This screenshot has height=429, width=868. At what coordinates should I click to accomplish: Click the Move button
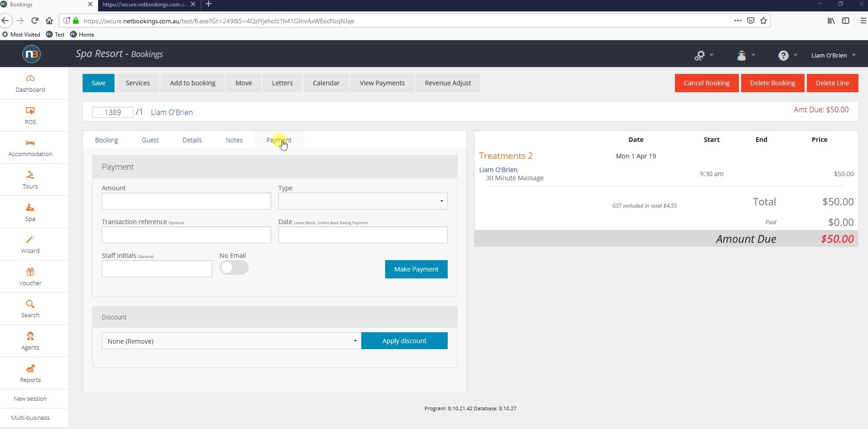tap(244, 83)
